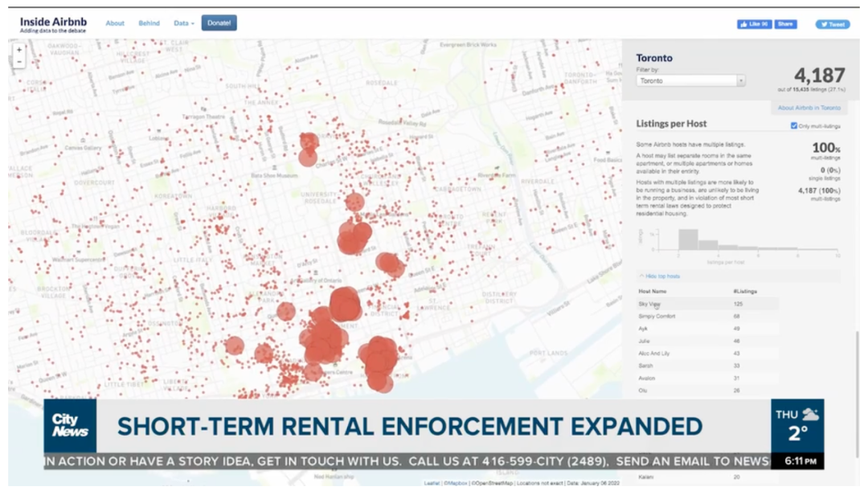Screen dimensions: 868x495
Task: Click the Twitter Tweet button
Action: [x=832, y=24]
